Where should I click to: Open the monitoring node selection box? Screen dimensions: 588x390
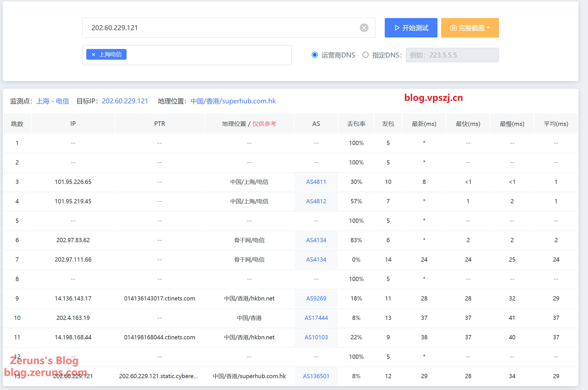click(209, 55)
